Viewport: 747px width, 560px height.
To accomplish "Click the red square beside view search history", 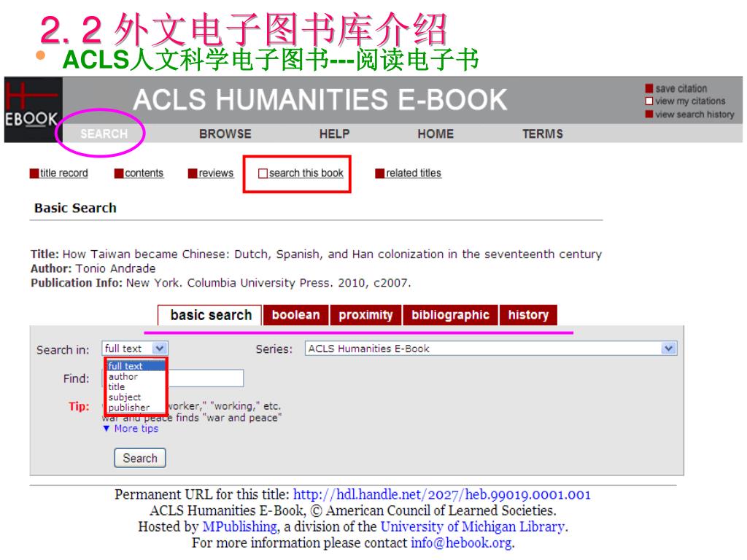I will (x=649, y=114).
